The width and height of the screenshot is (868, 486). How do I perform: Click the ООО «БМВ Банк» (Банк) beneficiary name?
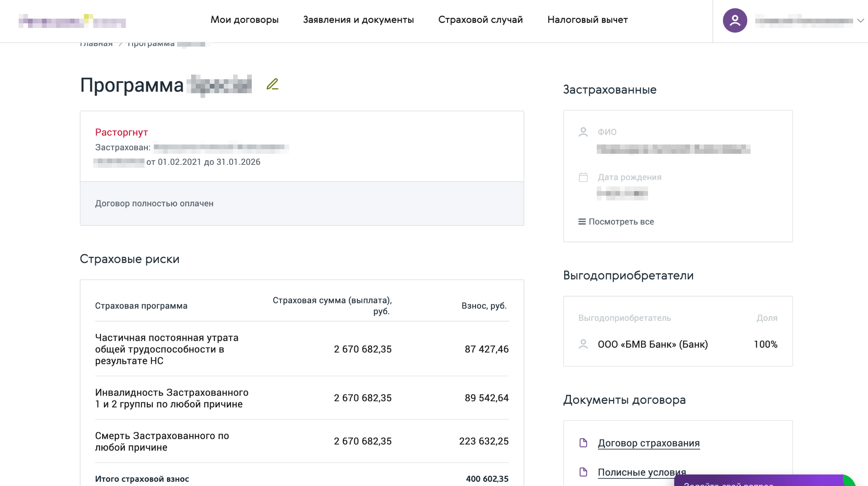(x=653, y=344)
